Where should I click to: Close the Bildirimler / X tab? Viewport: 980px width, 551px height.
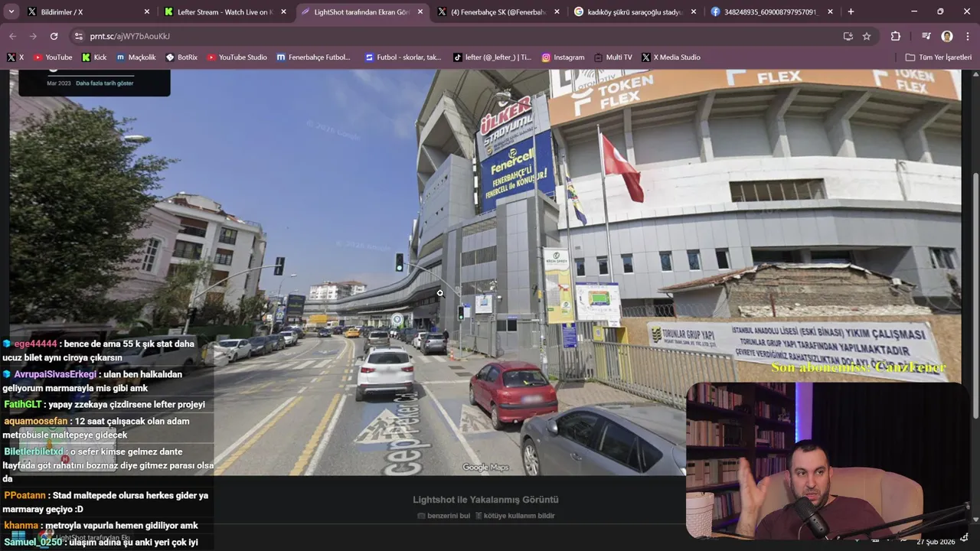pos(147,11)
